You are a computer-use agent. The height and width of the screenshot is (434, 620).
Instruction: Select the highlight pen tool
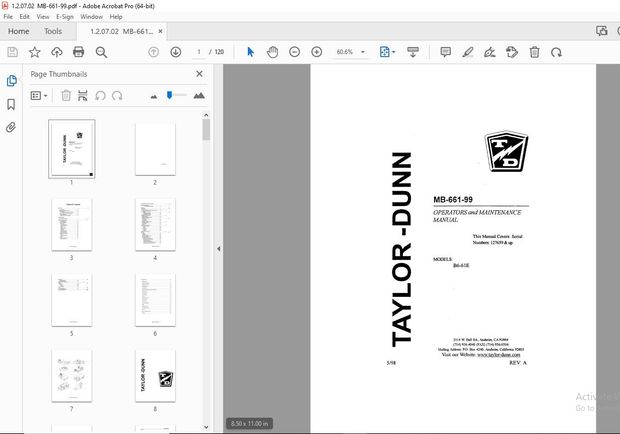[468, 52]
